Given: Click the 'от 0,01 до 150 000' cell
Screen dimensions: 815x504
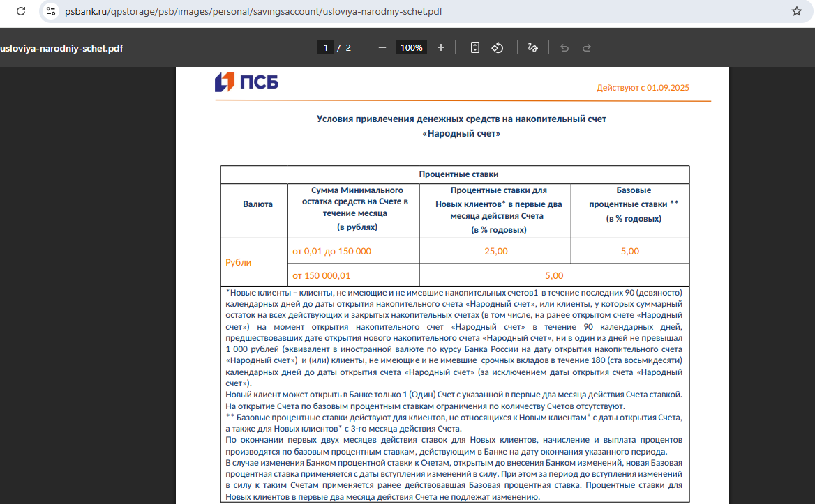Looking at the screenshot, I should (x=332, y=251).
